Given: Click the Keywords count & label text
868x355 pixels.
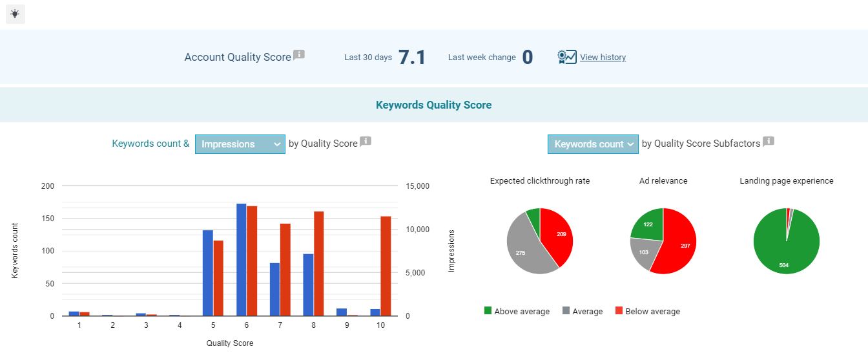Looking at the screenshot, I should 150,144.
